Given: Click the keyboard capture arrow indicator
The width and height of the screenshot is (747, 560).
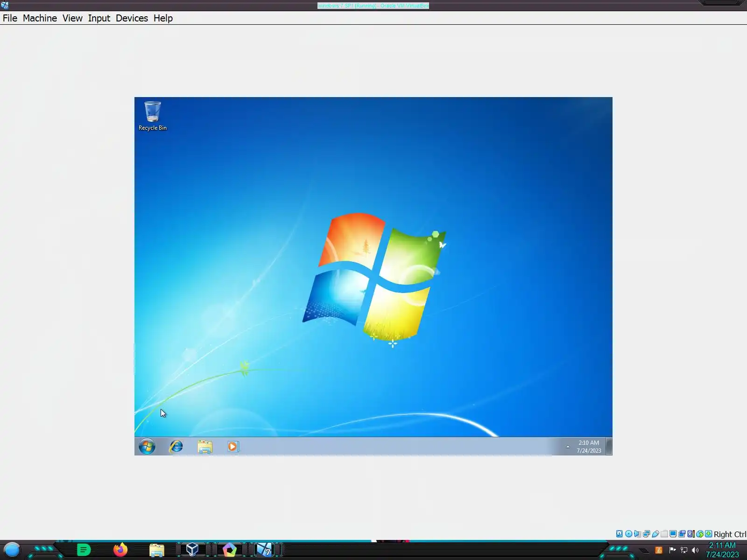Looking at the screenshot, I should (x=708, y=534).
